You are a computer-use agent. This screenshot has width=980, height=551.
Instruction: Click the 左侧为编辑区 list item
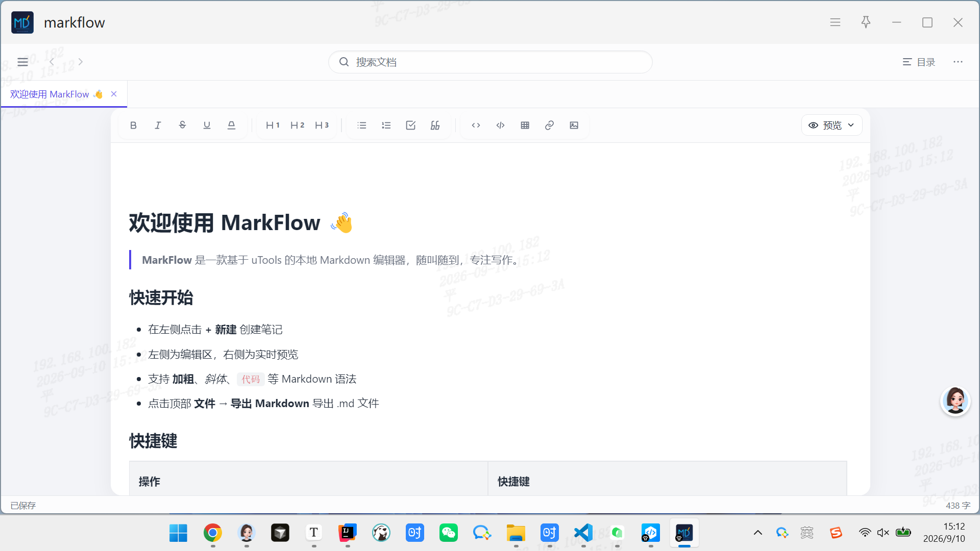pyautogui.click(x=223, y=355)
